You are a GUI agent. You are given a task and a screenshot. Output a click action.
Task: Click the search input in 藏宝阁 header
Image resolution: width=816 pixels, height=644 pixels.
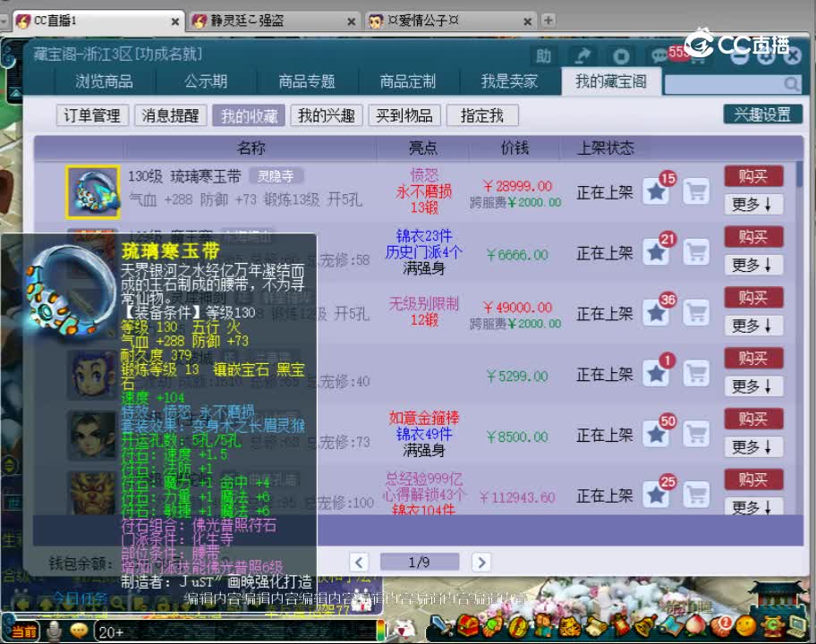(725, 84)
